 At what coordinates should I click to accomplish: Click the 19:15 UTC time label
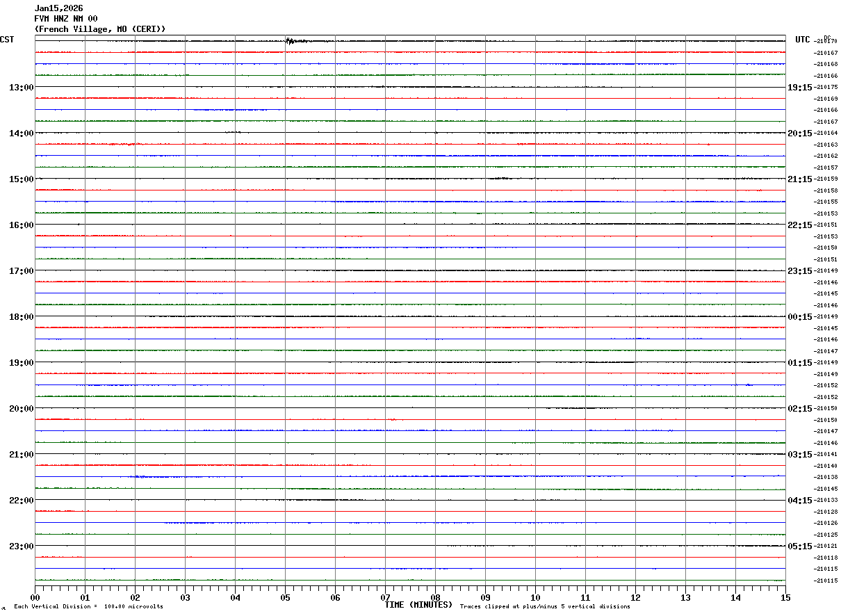[x=800, y=88]
